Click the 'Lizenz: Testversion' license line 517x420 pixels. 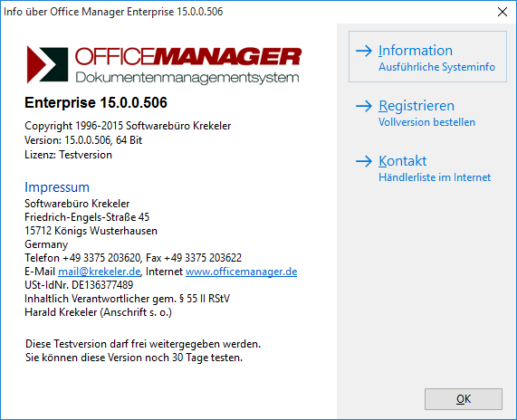pyautogui.click(x=68, y=155)
